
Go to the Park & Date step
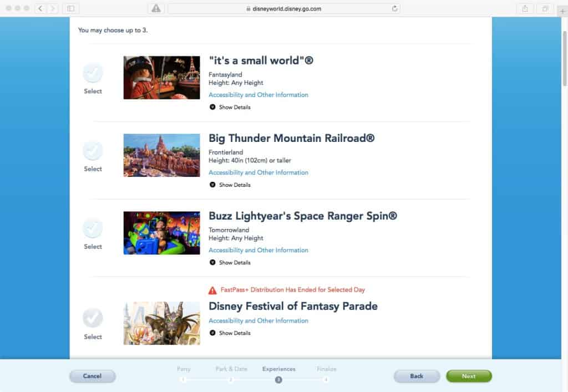(231, 369)
